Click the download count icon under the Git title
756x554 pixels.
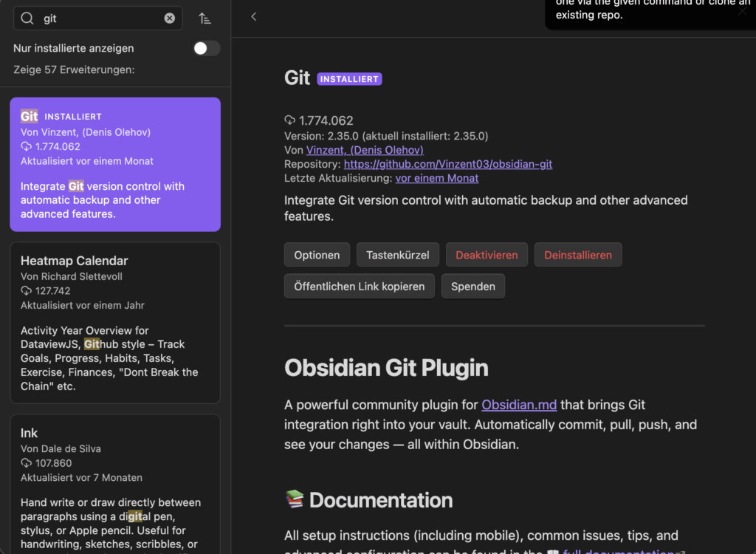point(290,120)
